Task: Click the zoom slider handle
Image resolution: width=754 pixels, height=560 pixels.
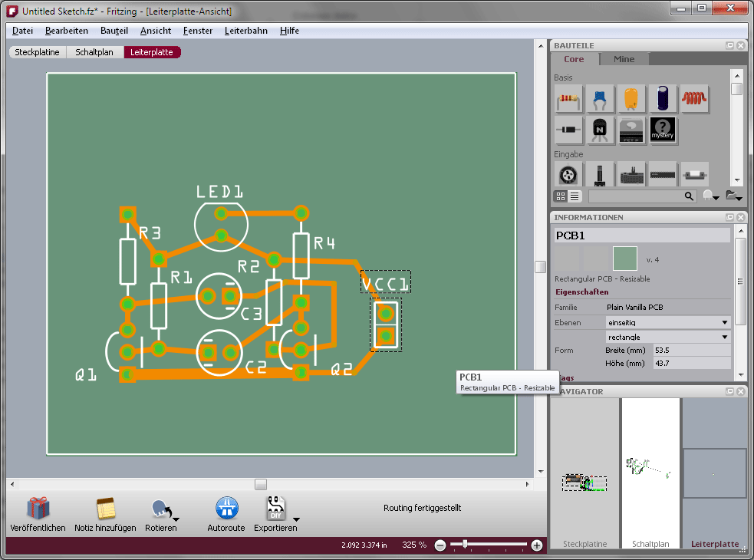Action: (x=465, y=545)
